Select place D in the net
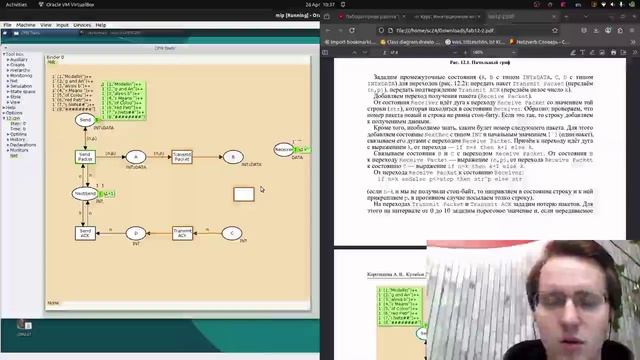 point(136,233)
